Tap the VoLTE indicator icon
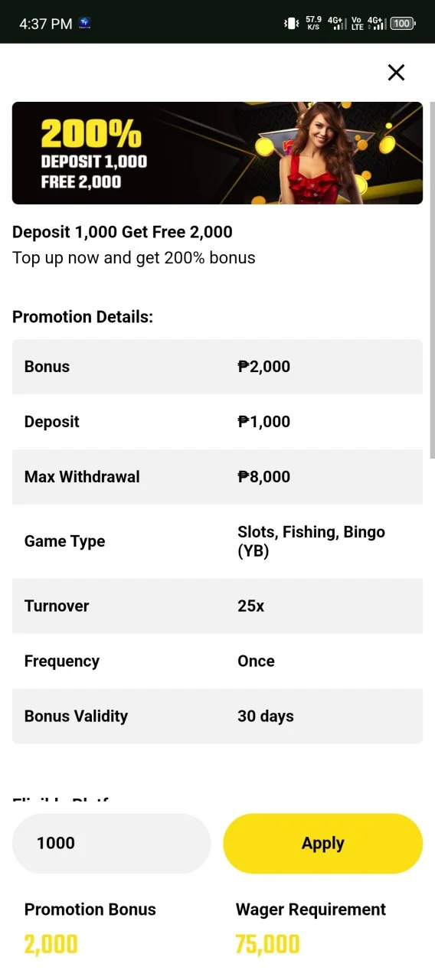This screenshot has width=435, height=980. pyautogui.click(x=357, y=24)
